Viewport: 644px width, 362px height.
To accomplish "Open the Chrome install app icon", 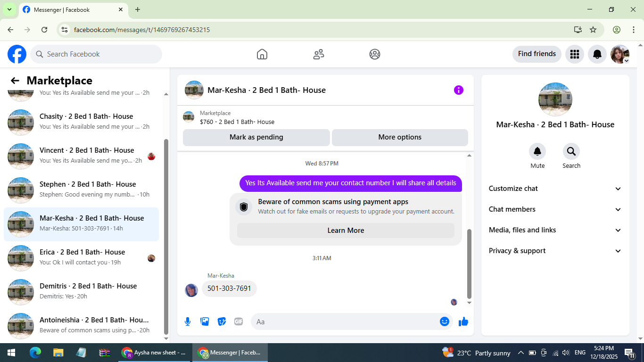I will [x=578, y=30].
